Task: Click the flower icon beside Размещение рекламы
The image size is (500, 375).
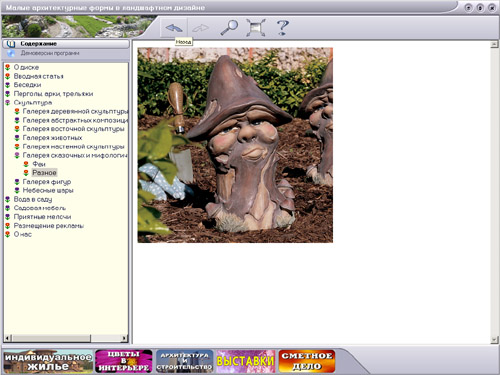Action: click(8, 226)
